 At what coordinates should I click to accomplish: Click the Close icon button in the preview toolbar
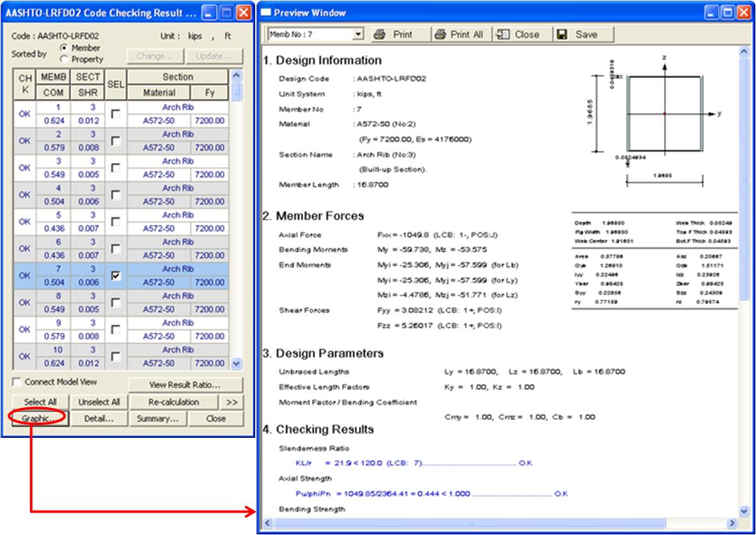518,35
